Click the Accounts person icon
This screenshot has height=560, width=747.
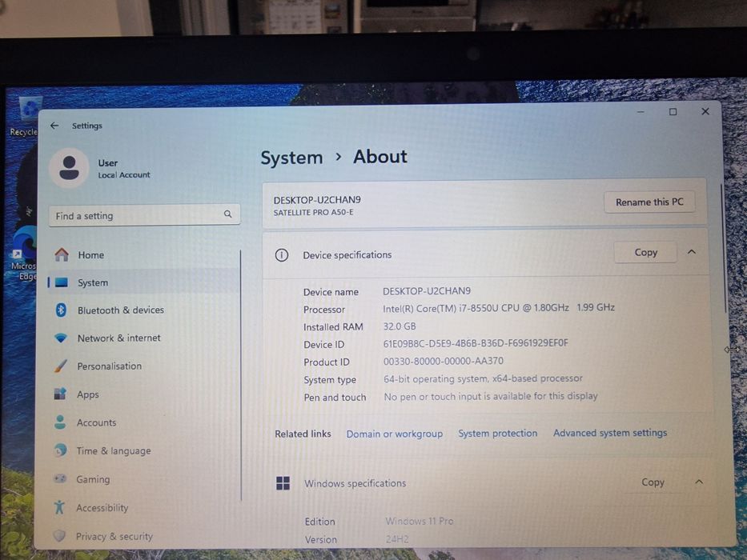60,422
